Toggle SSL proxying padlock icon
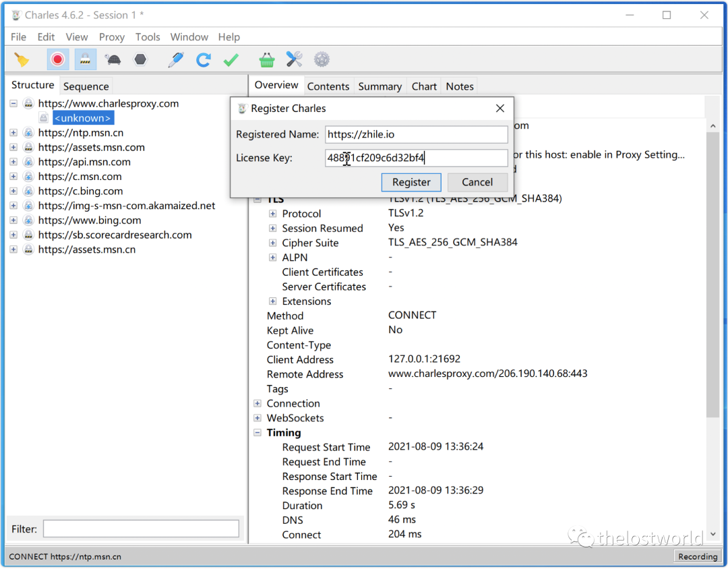The image size is (728, 569). pos(85,59)
